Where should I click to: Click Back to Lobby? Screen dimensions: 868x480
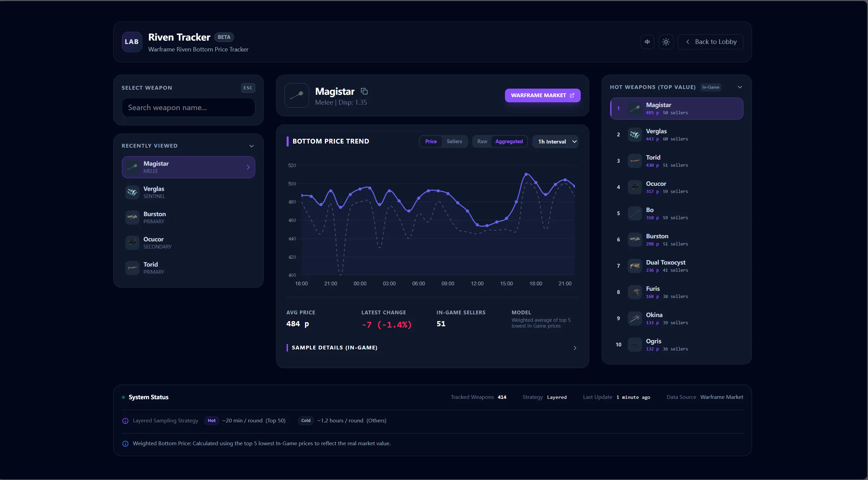(x=710, y=42)
